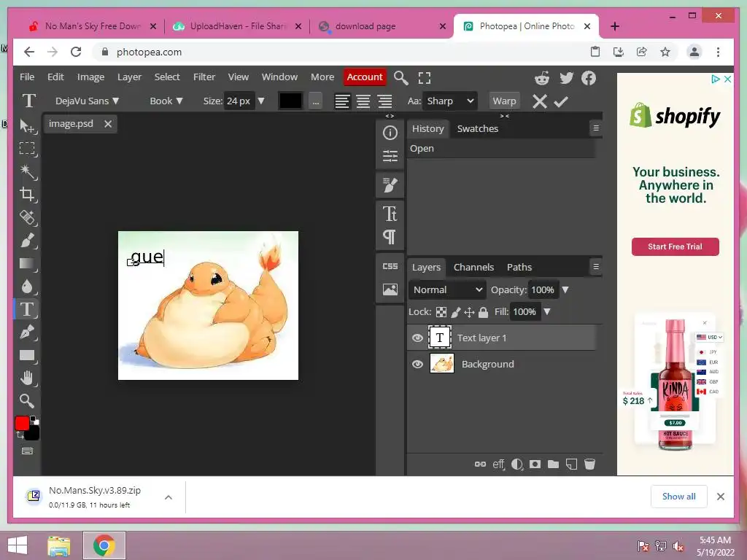Expand the Fill dropdown arrow
The image size is (747, 560).
[547, 312]
